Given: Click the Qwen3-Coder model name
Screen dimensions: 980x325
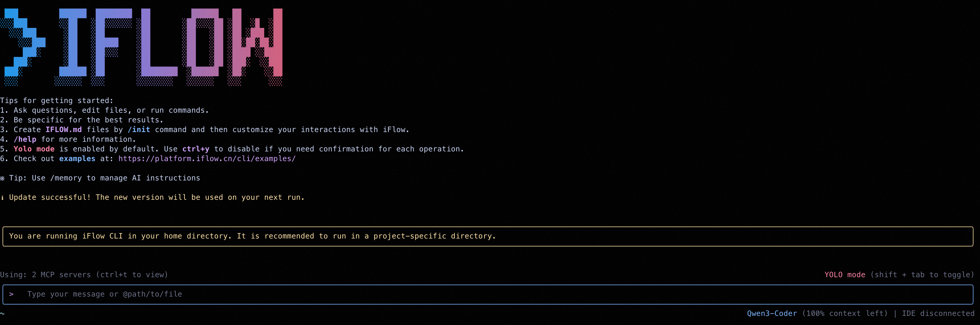Looking at the screenshot, I should point(772,314).
